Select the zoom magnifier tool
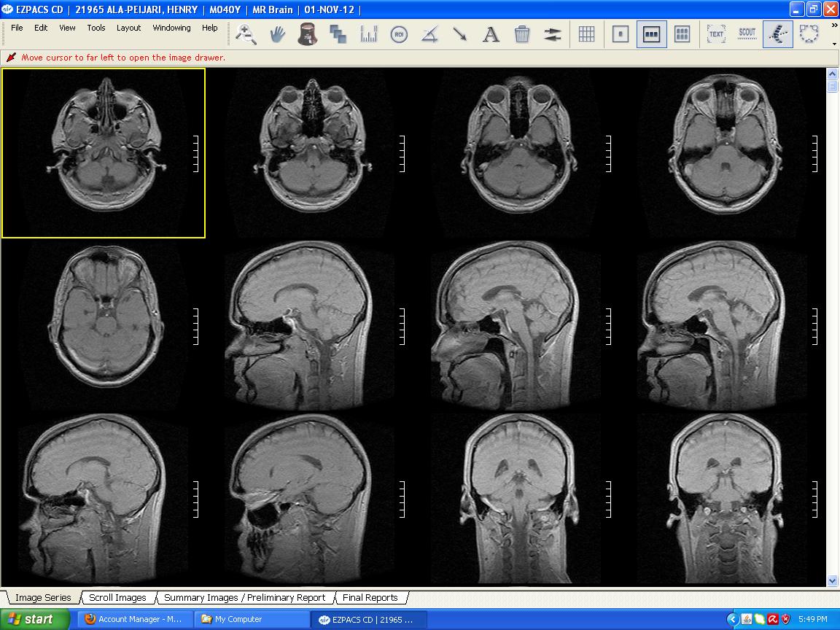The width and height of the screenshot is (840, 630). click(x=246, y=34)
